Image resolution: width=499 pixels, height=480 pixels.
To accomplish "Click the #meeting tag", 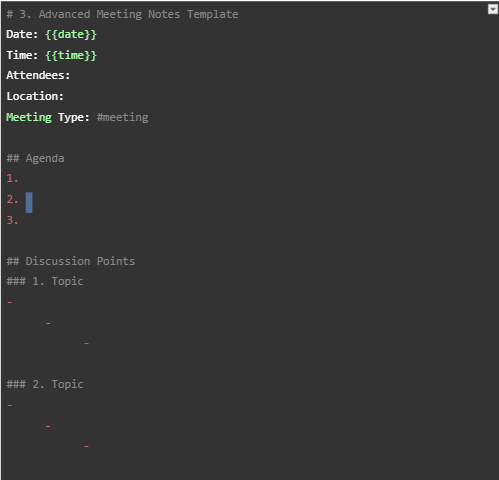I will (x=122, y=117).
